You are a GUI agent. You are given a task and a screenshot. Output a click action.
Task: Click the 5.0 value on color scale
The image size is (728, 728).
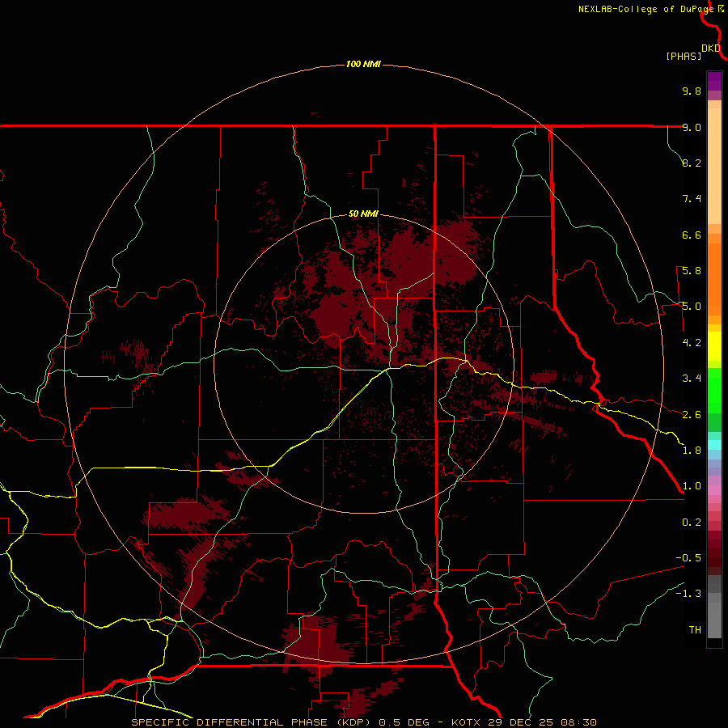coord(692,307)
